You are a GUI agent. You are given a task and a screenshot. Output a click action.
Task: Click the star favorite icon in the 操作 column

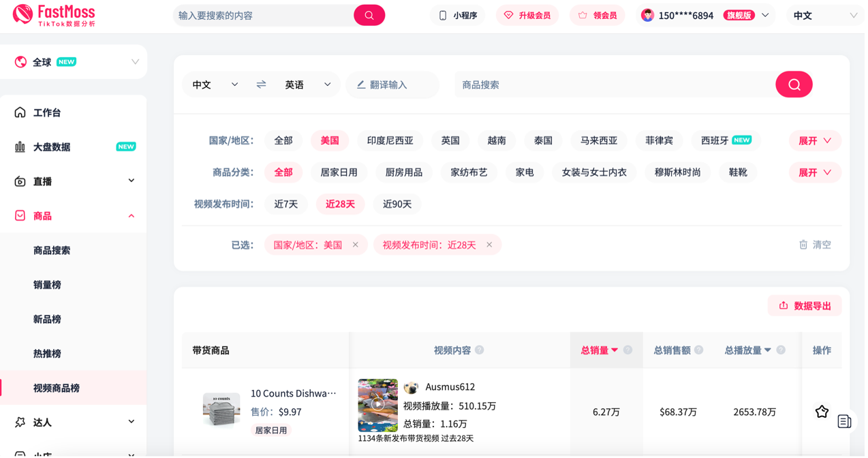click(821, 412)
